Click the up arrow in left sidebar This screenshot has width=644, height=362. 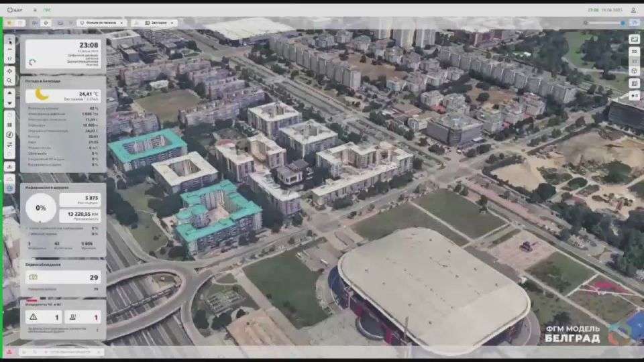9,93
